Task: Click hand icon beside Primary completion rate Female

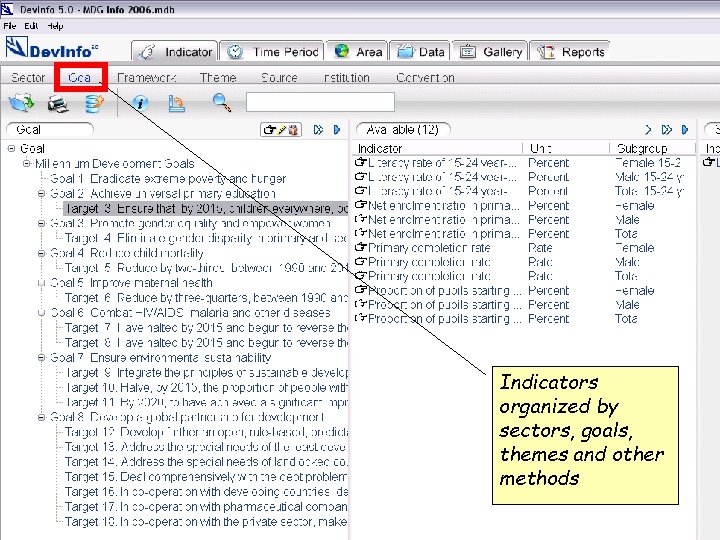Action: click(x=361, y=248)
